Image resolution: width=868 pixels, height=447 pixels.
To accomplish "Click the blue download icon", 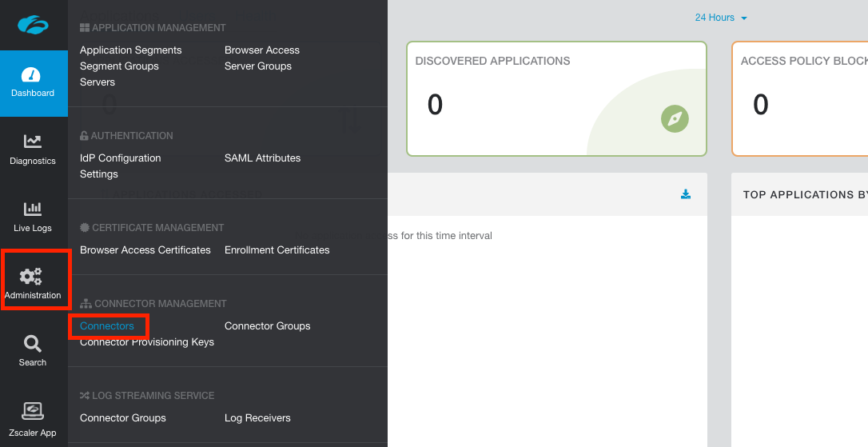I will pyautogui.click(x=685, y=194).
